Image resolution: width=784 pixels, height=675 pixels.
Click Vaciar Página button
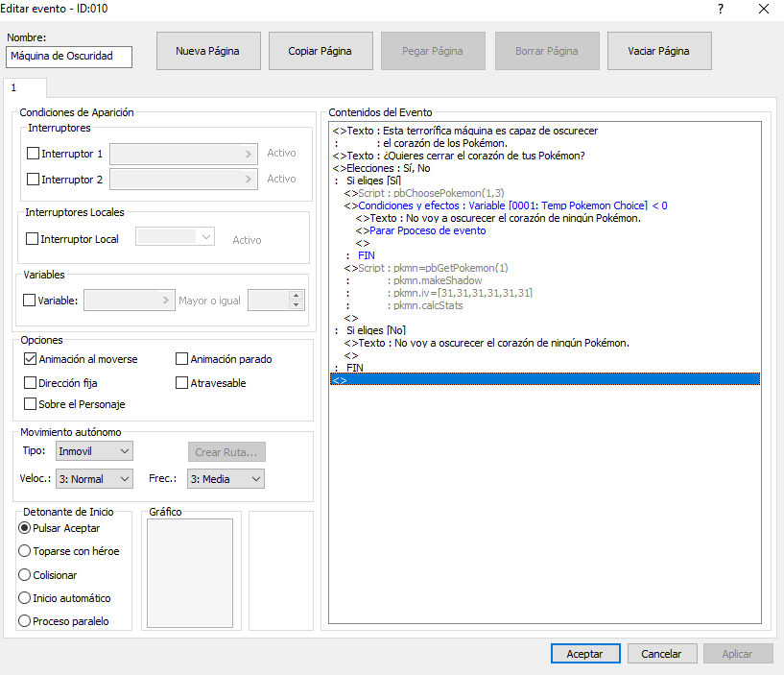point(658,51)
